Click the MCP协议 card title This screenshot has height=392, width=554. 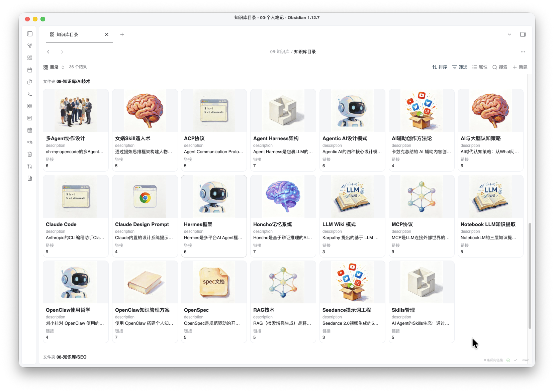[x=402, y=224]
